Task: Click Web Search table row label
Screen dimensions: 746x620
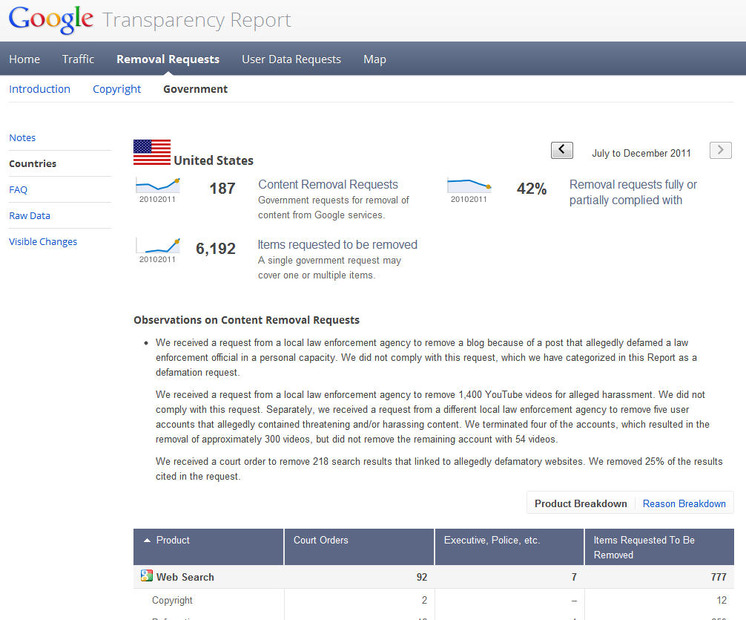Action: [x=185, y=577]
